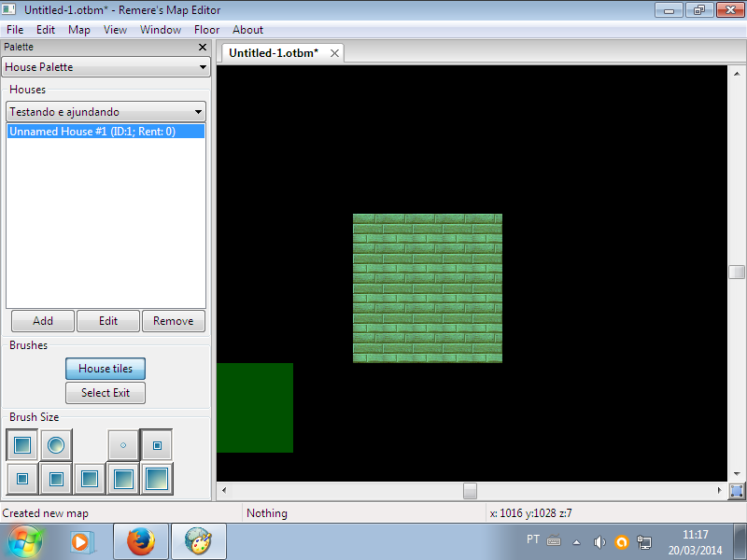
Task: Open the Map menu
Action: pyautogui.click(x=79, y=30)
